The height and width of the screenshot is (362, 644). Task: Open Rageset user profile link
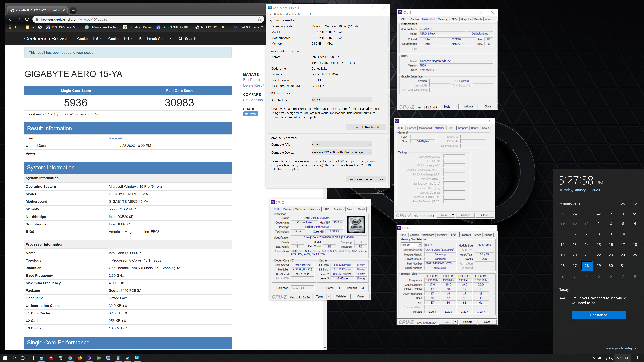[x=115, y=138]
